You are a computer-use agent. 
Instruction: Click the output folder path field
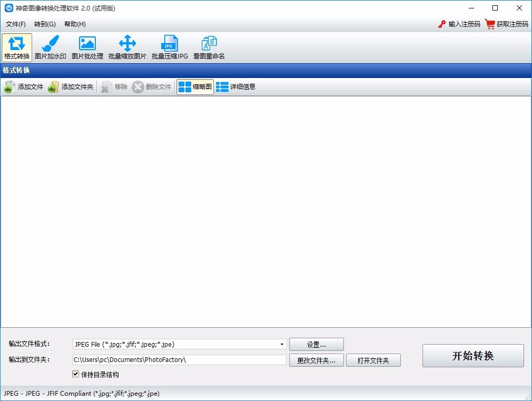(x=179, y=360)
